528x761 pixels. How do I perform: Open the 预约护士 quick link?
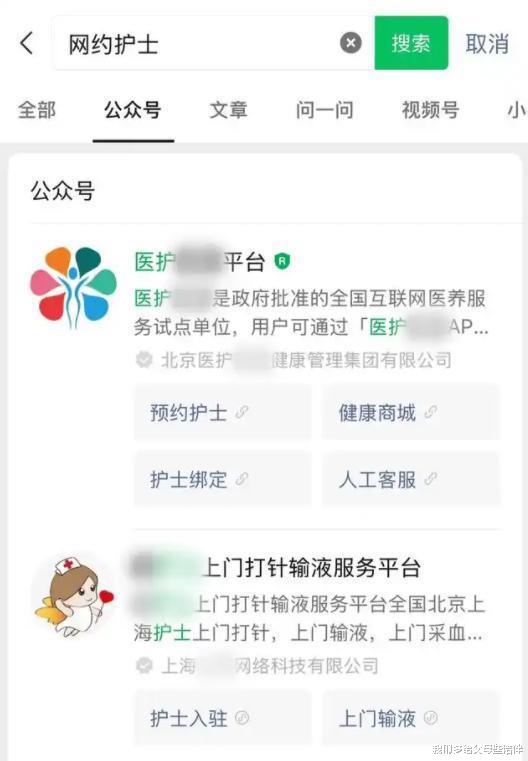[x=222, y=413]
